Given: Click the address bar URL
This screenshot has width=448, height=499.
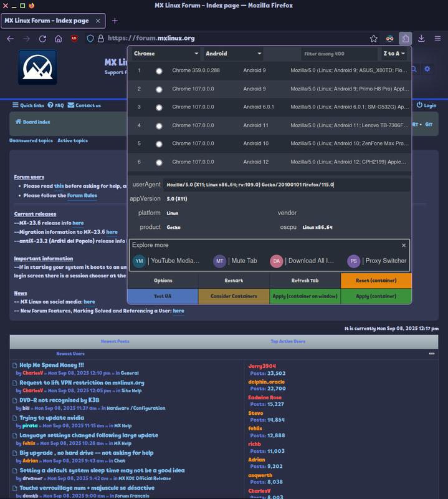Looking at the screenshot, I should [x=151, y=39].
